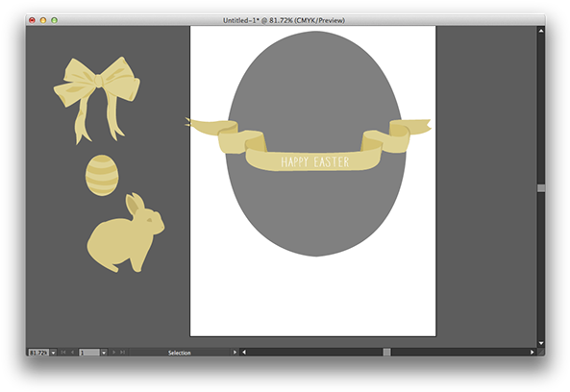Image resolution: width=570 pixels, height=392 pixels.
Task: Open the zoom level dropdown arrow
Action: coord(54,353)
